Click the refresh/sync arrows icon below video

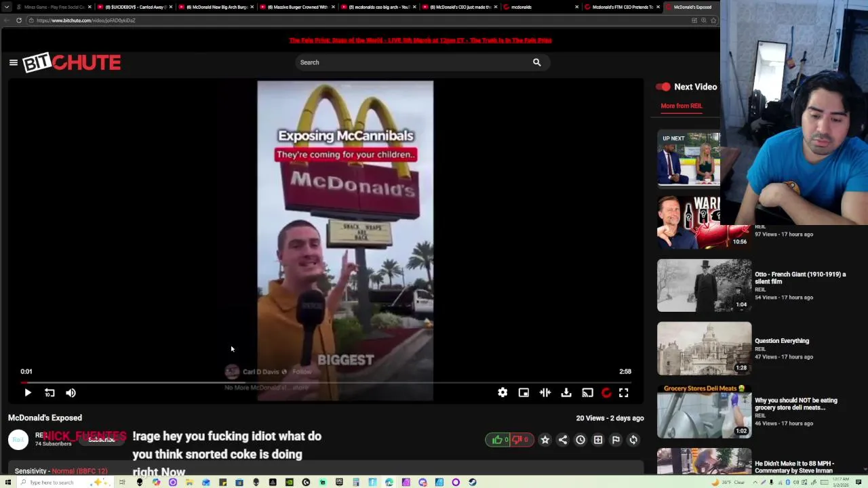(x=633, y=440)
